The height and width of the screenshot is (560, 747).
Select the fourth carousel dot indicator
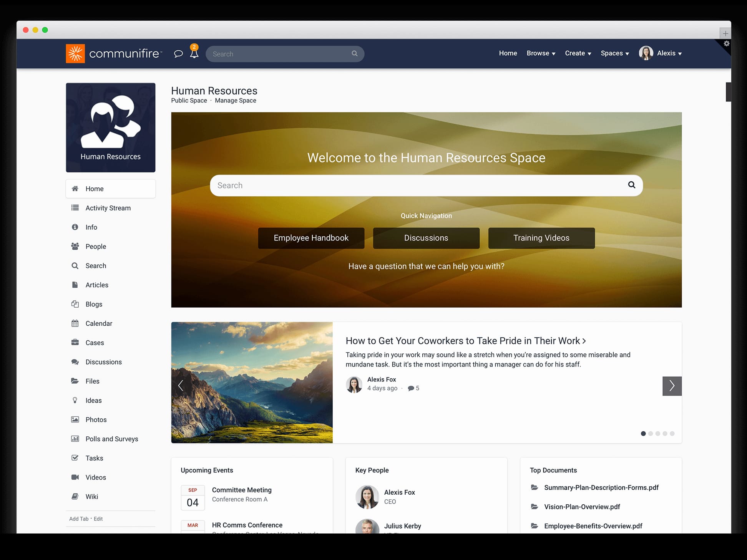[x=665, y=434]
